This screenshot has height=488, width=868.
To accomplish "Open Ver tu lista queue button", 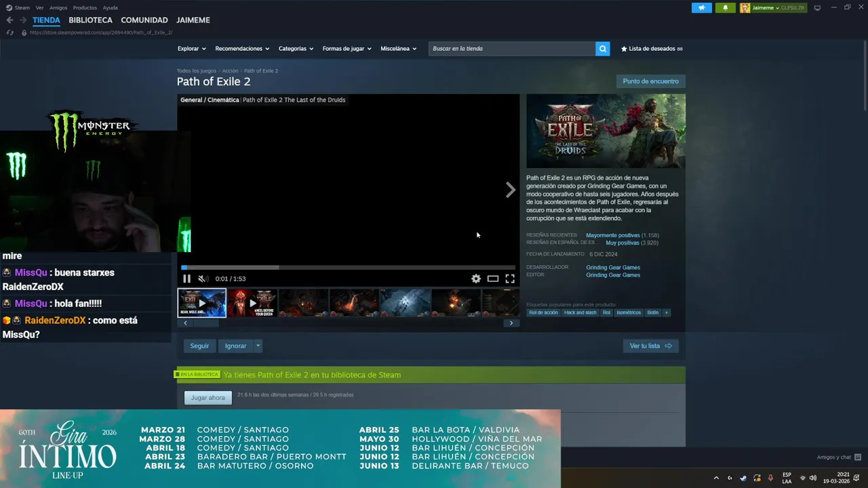I will (x=650, y=346).
